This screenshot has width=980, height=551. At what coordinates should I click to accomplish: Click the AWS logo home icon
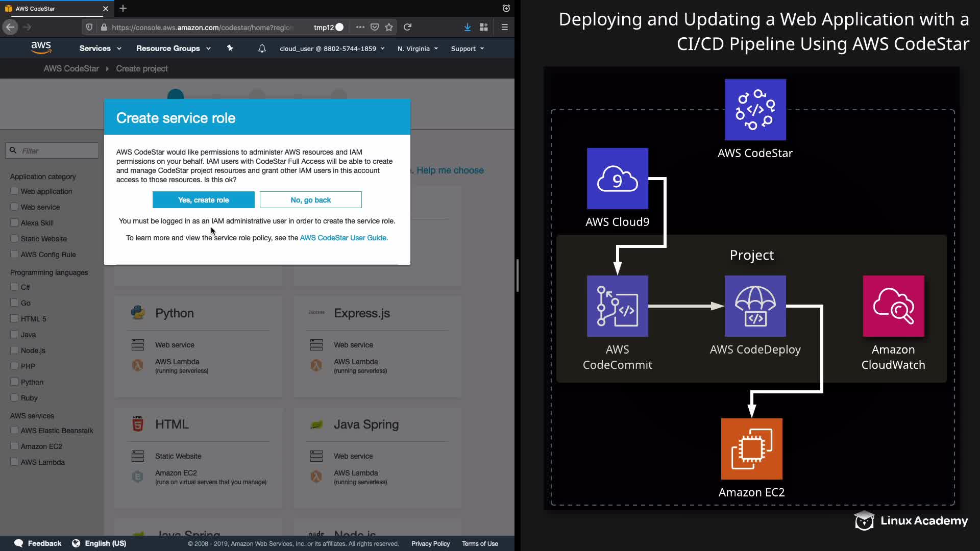tap(41, 48)
